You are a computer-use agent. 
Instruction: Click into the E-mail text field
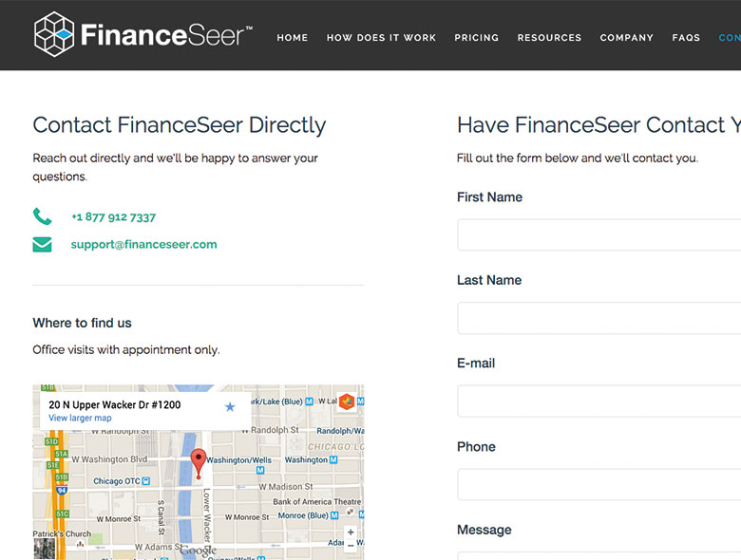pyautogui.click(x=598, y=401)
